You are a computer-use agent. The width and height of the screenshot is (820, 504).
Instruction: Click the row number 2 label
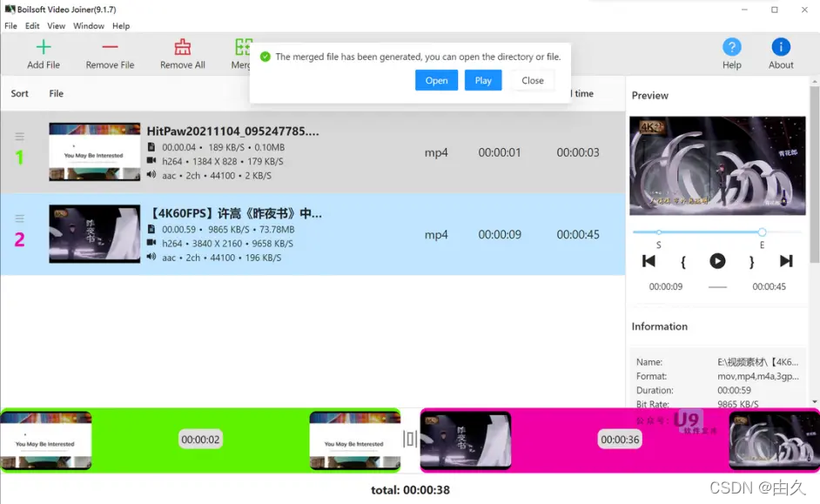point(19,239)
